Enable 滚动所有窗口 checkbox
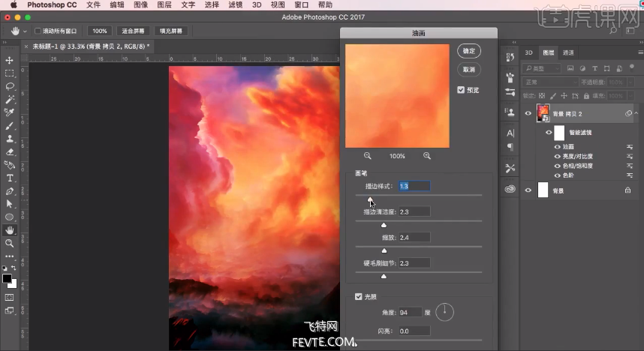The image size is (644, 351). (x=38, y=31)
